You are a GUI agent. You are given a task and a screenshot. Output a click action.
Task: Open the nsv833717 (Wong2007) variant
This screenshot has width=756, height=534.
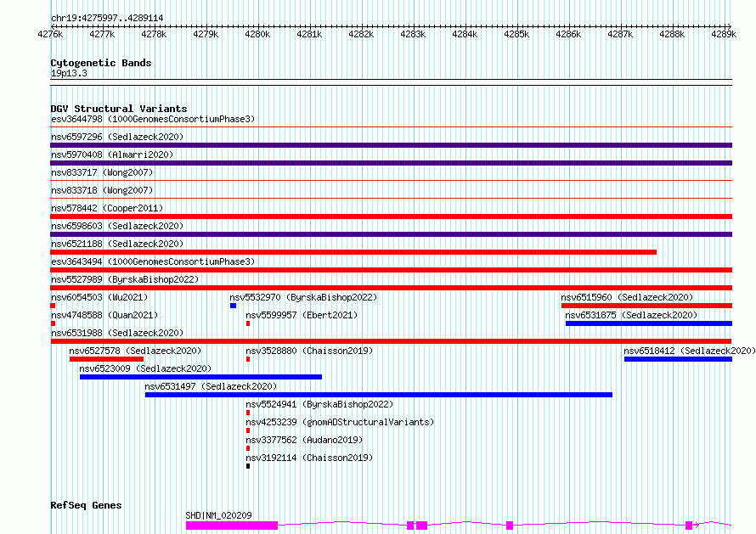click(102, 172)
